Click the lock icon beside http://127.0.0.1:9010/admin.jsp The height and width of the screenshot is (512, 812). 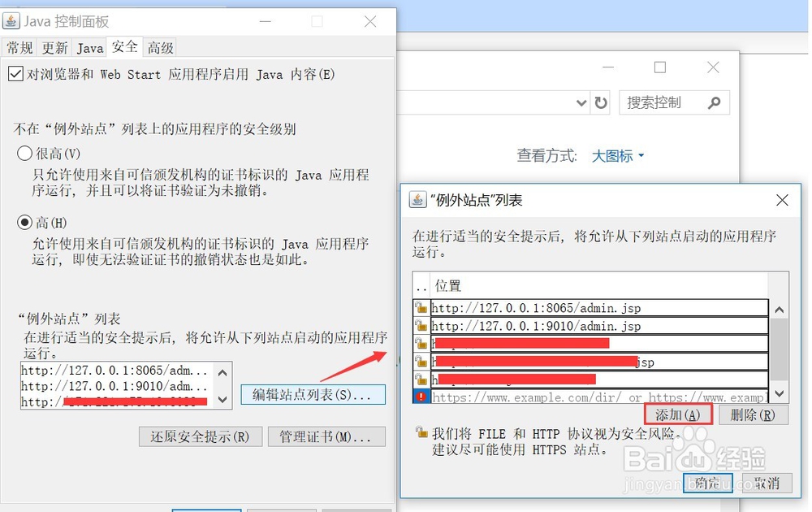pyautogui.click(x=421, y=326)
